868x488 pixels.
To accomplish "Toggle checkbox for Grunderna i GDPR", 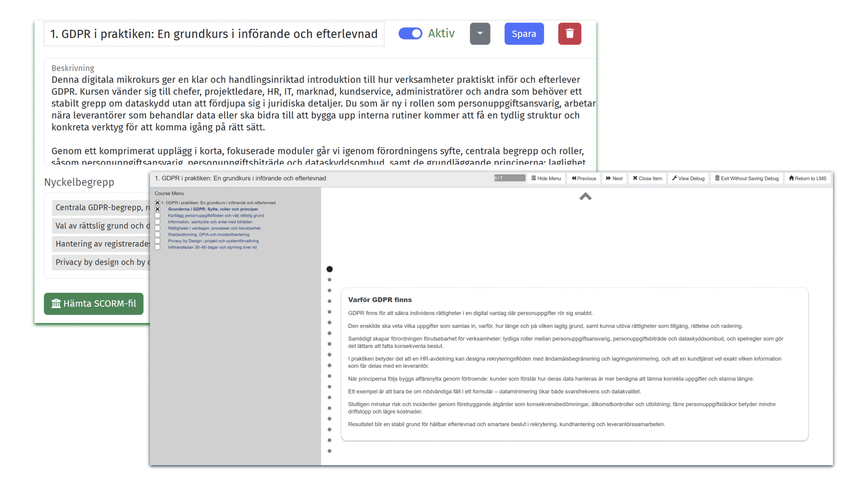I will (157, 209).
